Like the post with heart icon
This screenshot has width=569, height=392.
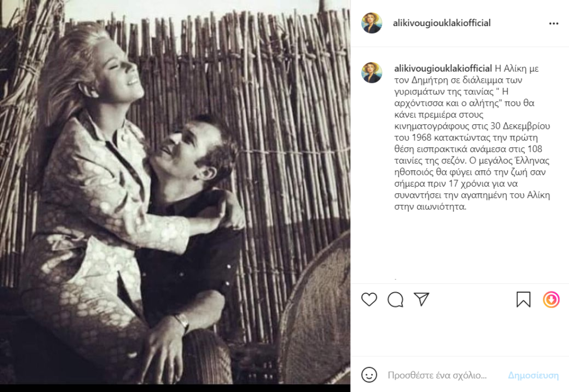(x=369, y=299)
